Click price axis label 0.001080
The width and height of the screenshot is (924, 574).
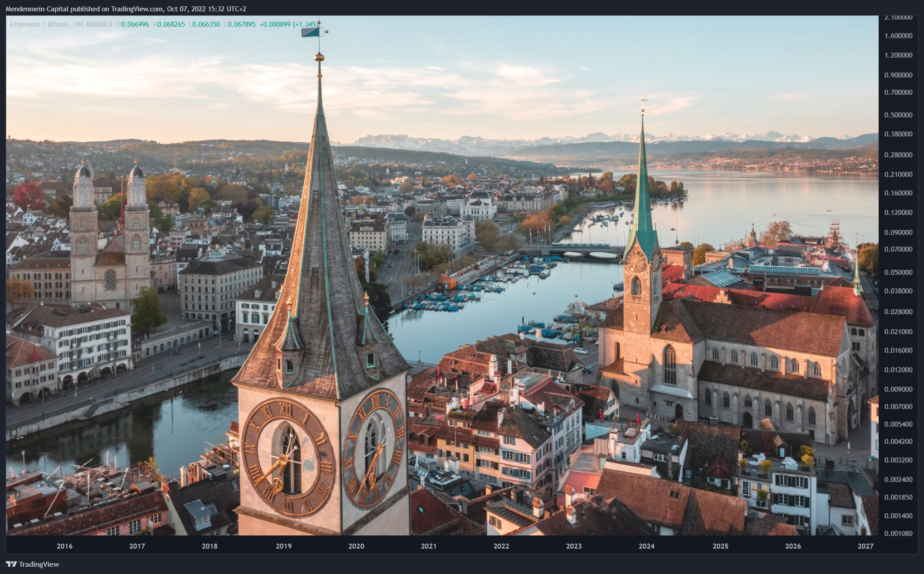898,533
